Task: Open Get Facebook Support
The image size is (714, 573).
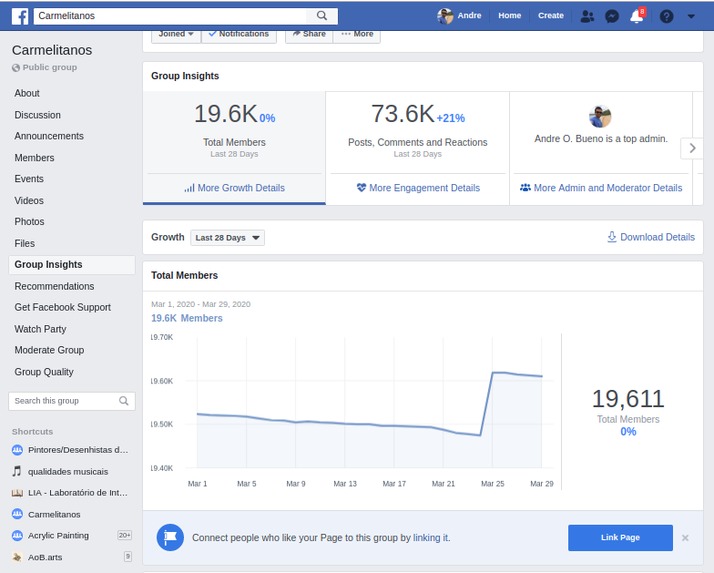Action: (62, 307)
